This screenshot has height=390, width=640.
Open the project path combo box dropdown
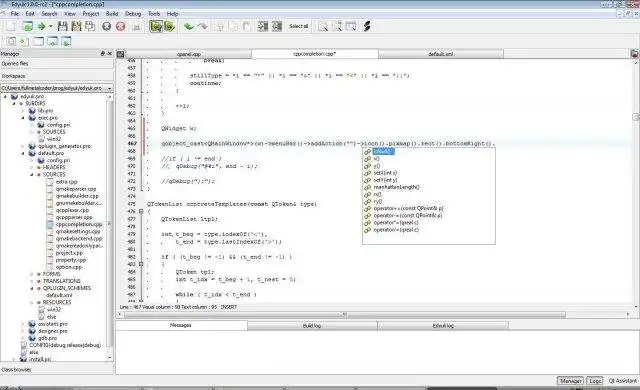(x=109, y=88)
